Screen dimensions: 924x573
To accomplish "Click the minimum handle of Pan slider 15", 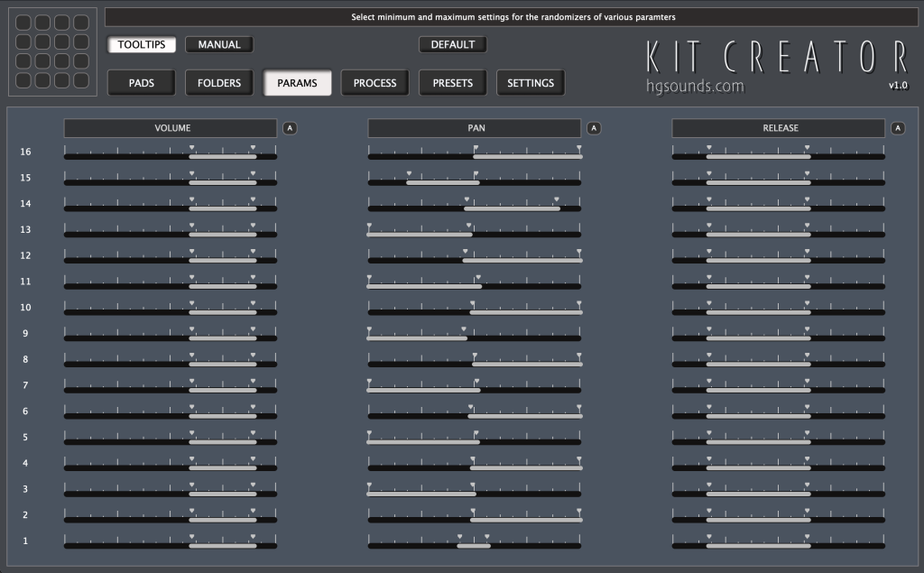I will click(409, 174).
